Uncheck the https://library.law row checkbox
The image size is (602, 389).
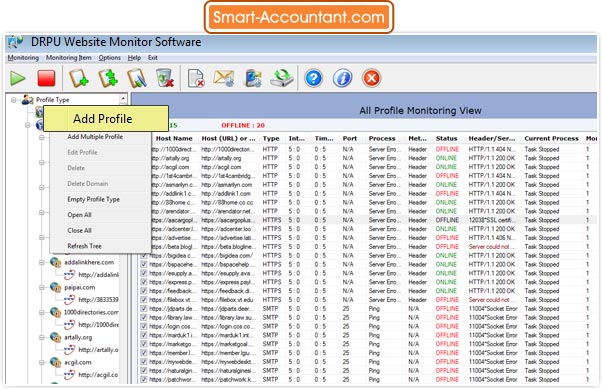coord(144,317)
